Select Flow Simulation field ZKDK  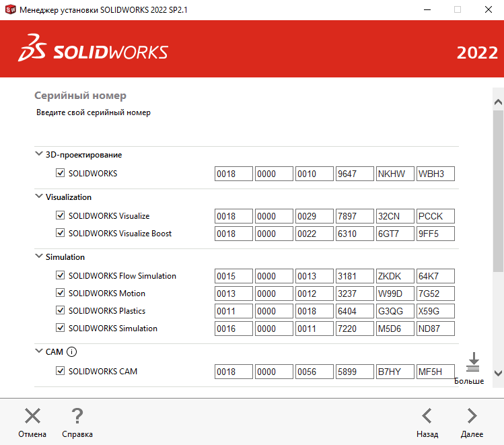395,276
